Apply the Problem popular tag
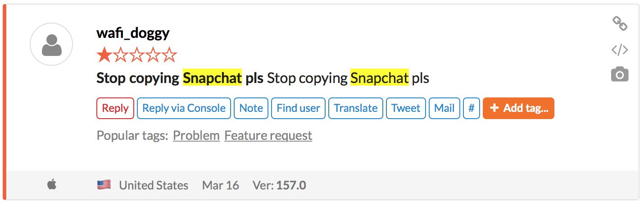Viewport: 644px width, 203px height. coord(196,135)
